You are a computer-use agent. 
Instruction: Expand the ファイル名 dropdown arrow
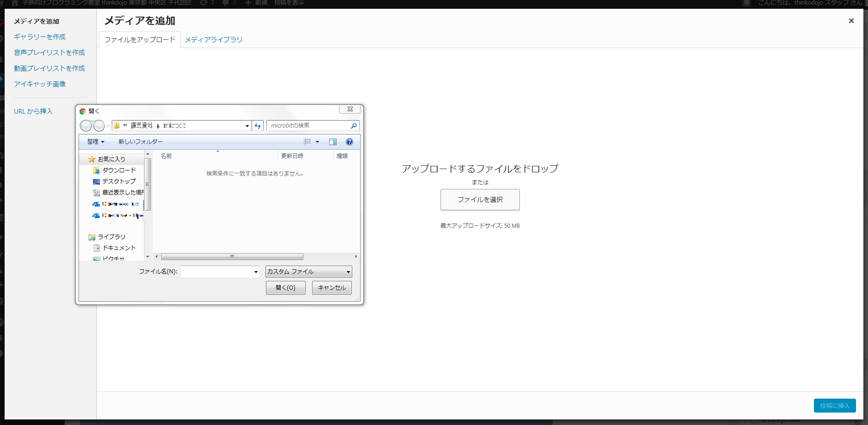pyautogui.click(x=256, y=272)
